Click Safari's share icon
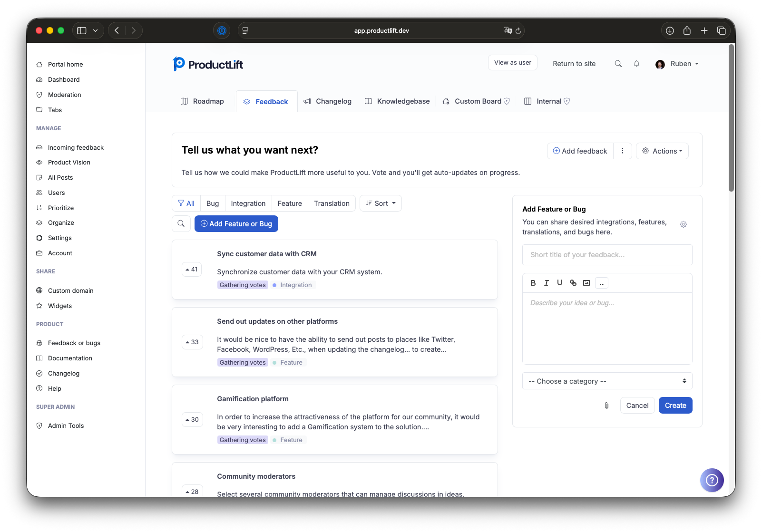Screen dimensions: 762x532 click(x=687, y=30)
